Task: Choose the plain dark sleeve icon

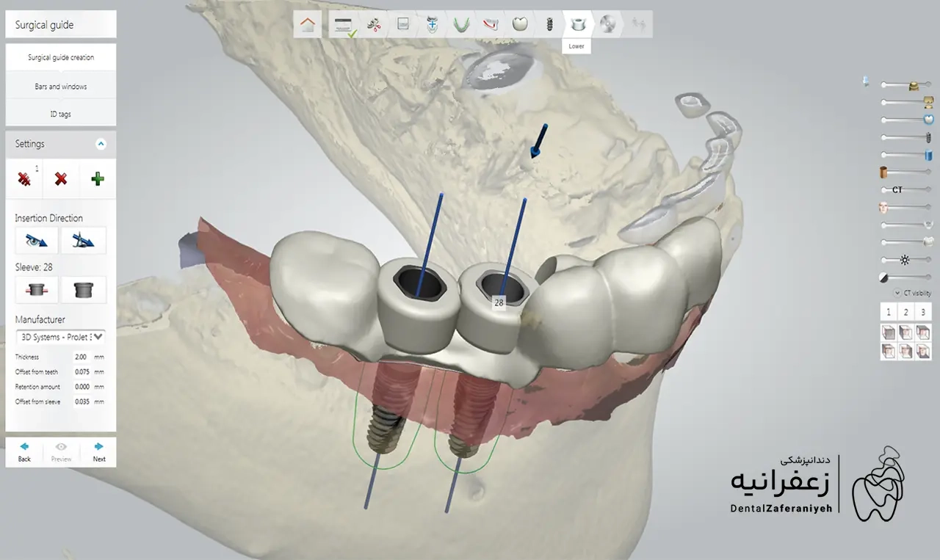Action: pyautogui.click(x=84, y=290)
